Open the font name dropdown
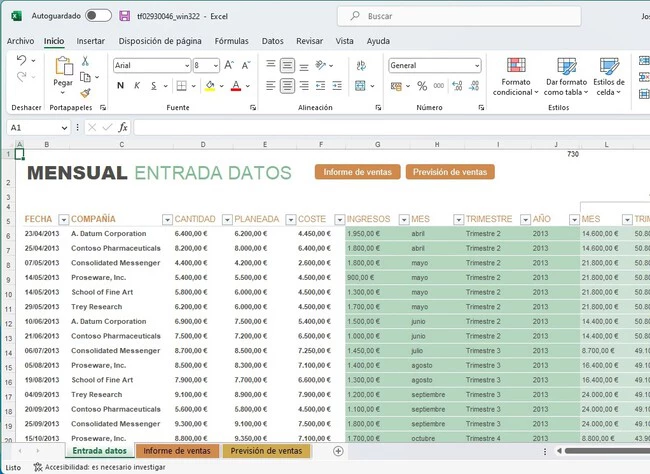The image size is (650, 474). (186, 65)
